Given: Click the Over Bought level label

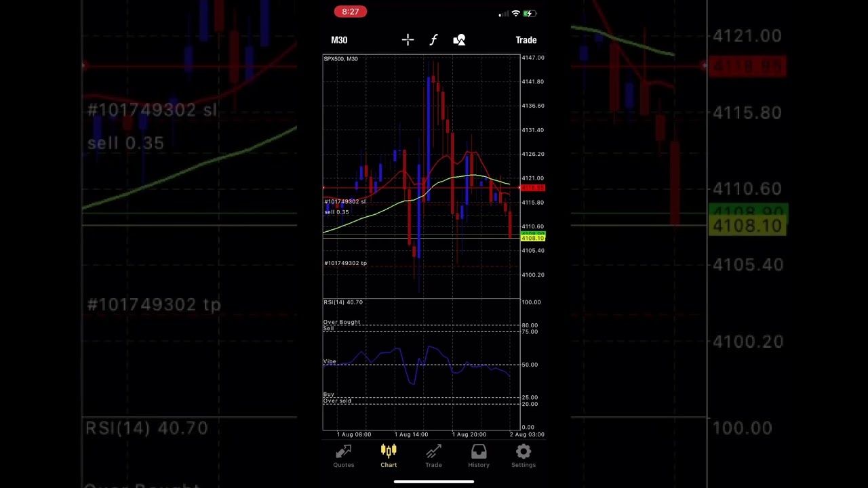Looking at the screenshot, I should click(x=342, y=322).
